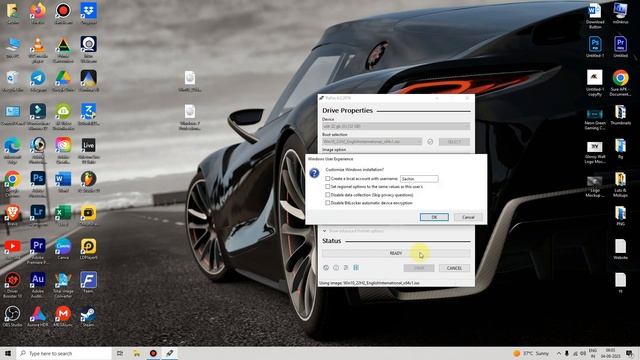Switch to Rufus taskbar button
640x360 pixels.
170,353
